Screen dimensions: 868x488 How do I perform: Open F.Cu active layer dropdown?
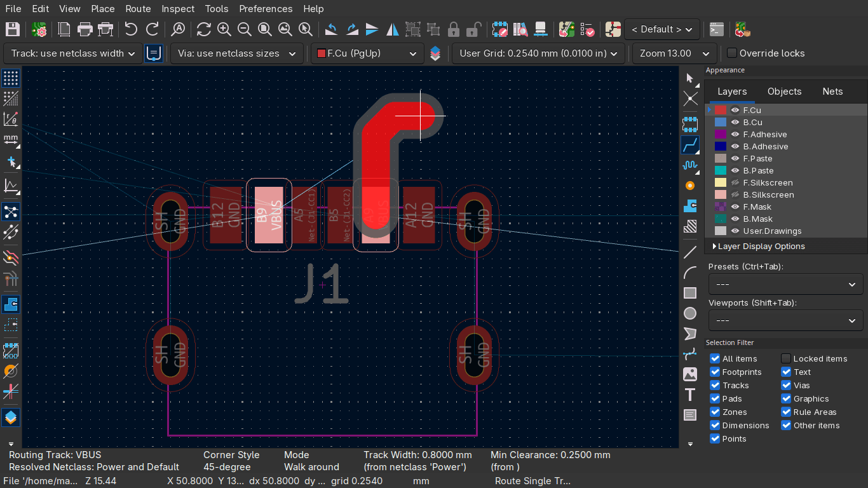[367, 53]
